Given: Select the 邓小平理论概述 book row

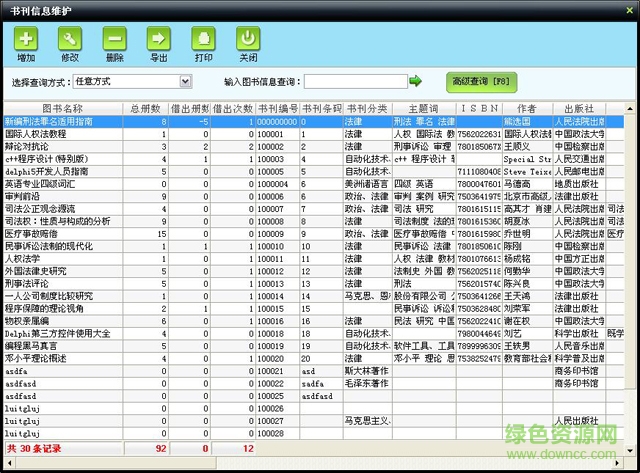Looking at the screenshot, I should pos(62,358).
